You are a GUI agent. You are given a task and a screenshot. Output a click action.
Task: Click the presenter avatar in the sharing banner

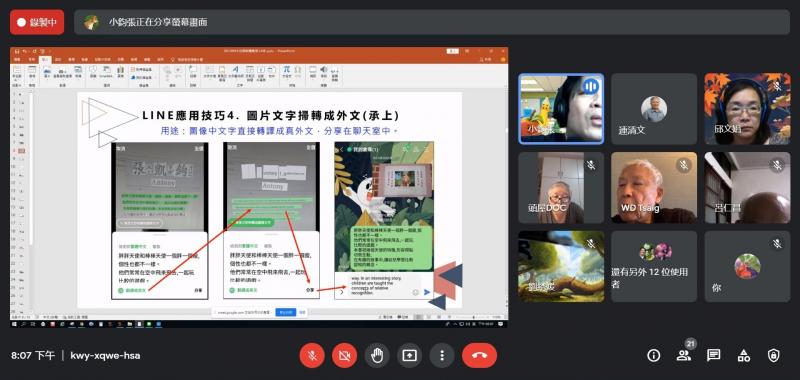click(92, 22)
